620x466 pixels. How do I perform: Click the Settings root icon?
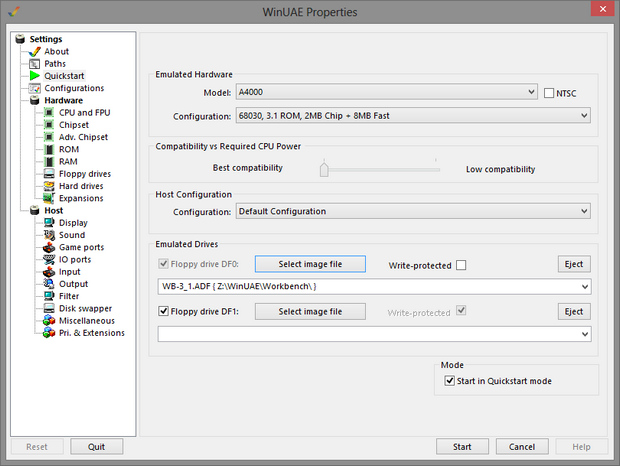20,39
